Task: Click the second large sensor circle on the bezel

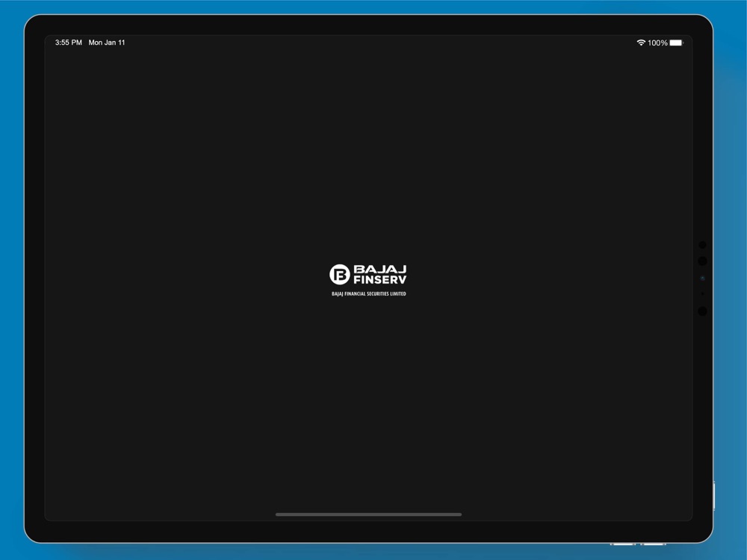Action: [x=702, y=261]
